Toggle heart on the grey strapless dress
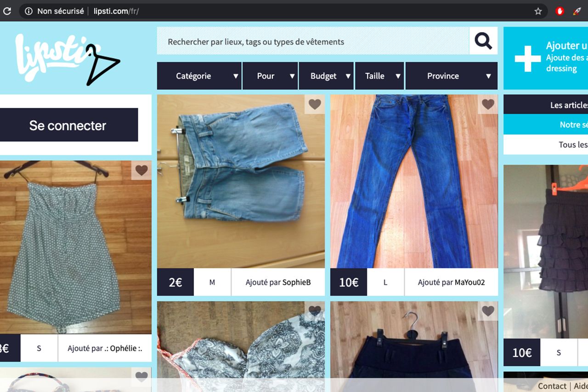Viewport: 588px width, 392px height. (x=141, y=170)
